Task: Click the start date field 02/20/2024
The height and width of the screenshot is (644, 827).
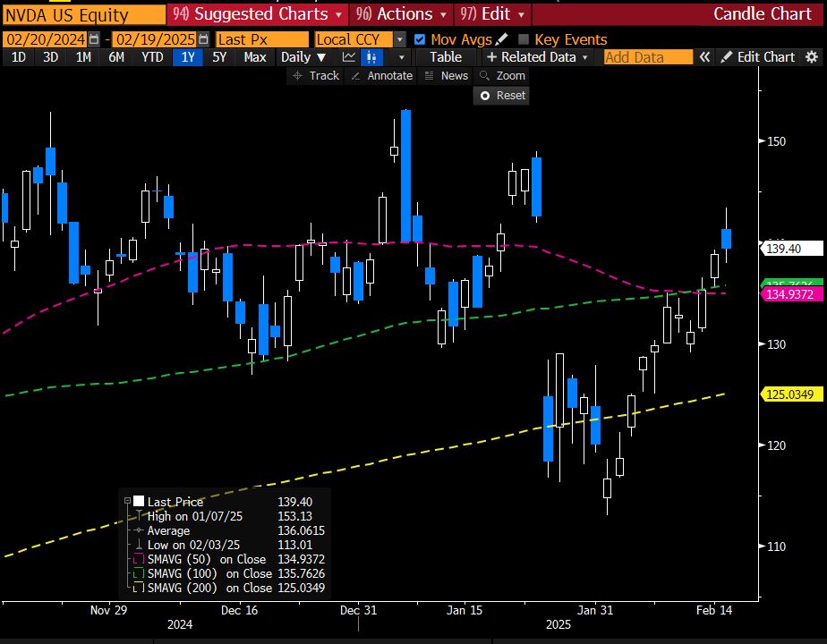Action: tap(46, 39)
